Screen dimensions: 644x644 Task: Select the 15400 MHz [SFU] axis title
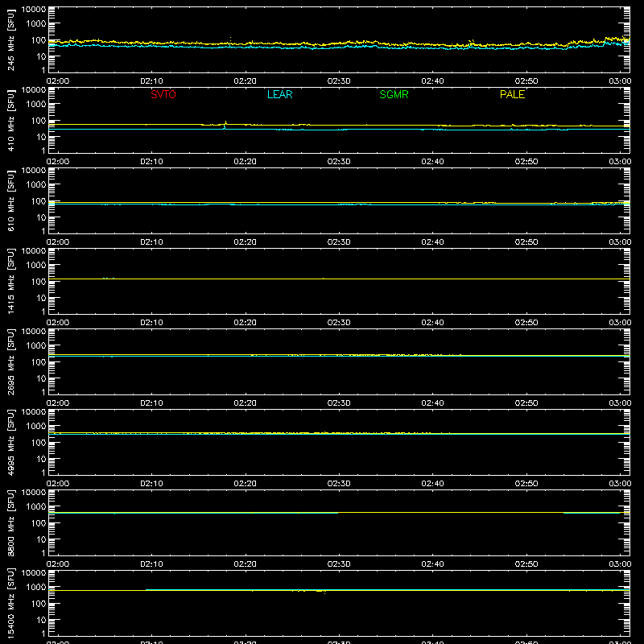(x=10, y=603)
